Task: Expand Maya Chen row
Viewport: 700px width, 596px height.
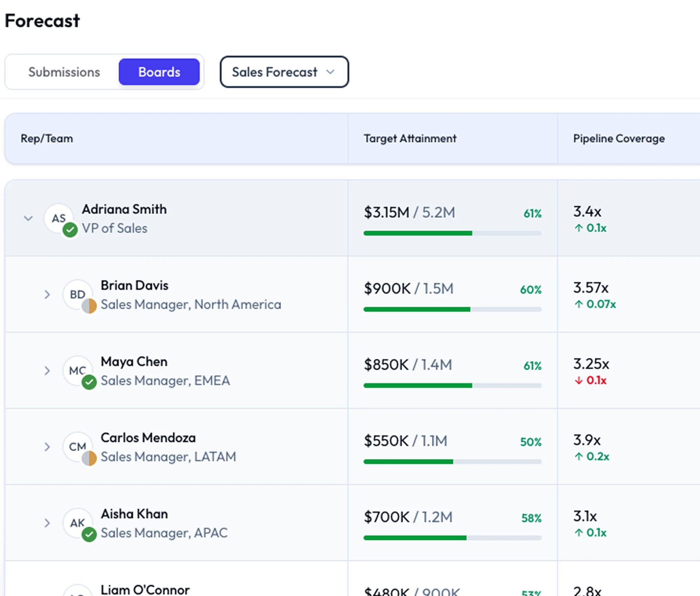Action: 47,371
